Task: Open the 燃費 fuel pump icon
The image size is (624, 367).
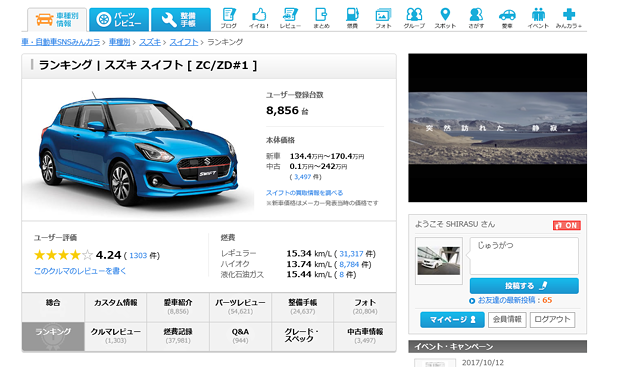Action: click(x=352, y=18)
